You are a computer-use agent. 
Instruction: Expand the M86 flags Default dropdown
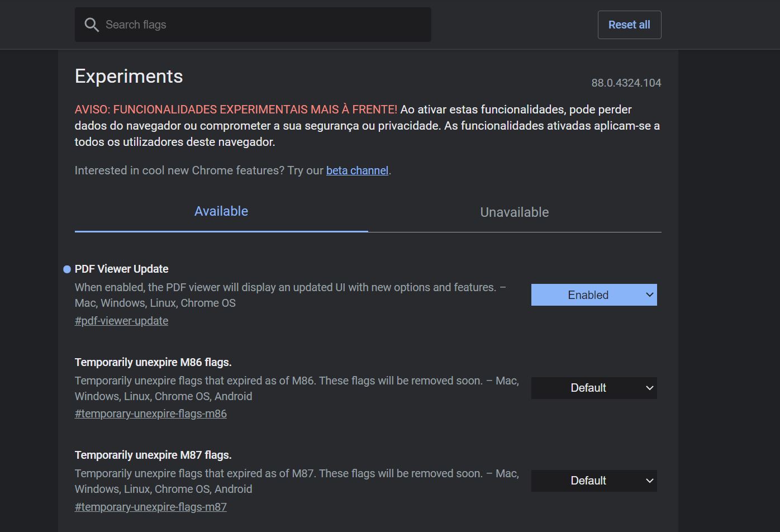(593, 388)
